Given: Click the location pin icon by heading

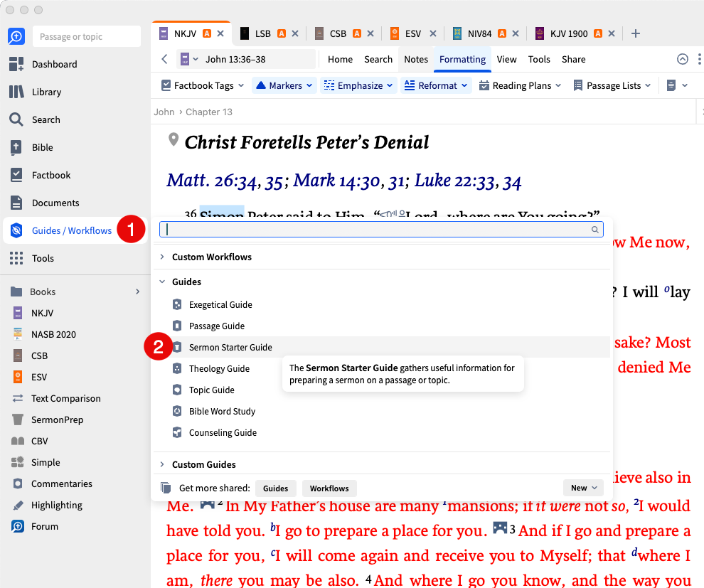Looking at the screenshot, I should (174, 139).
